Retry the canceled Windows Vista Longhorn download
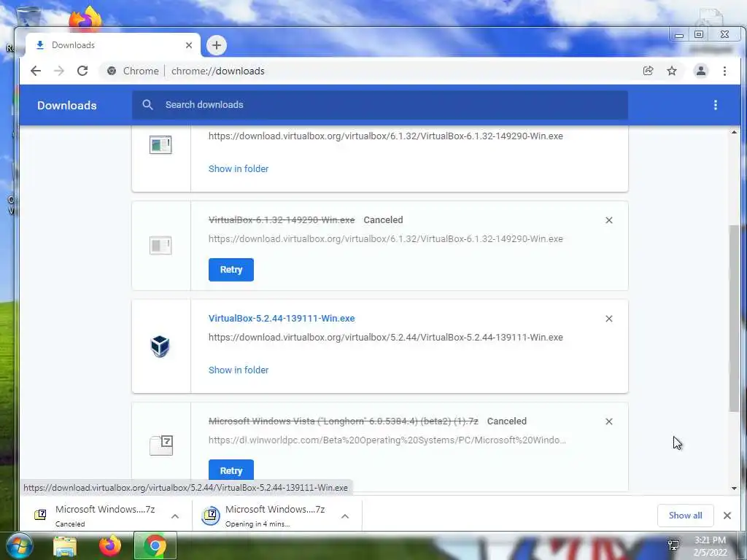The height and width of the screenshot is (560, 747). (x=231, y=470)
